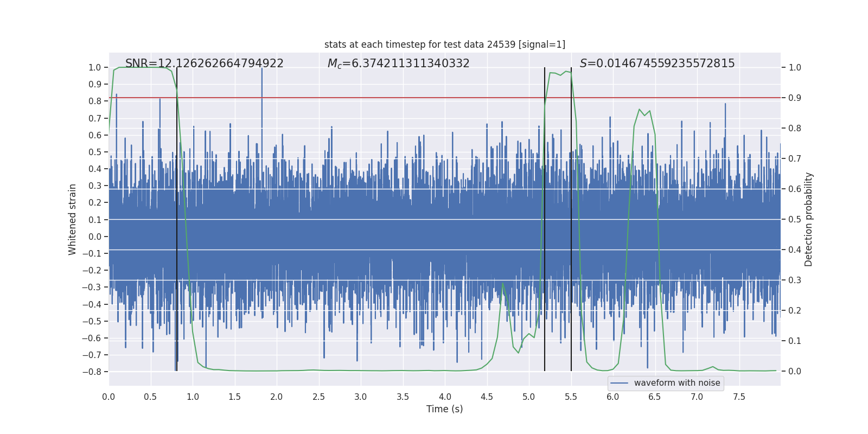Select the 'Time (s)' x-axis label

pyautogui.click(x=444, y=409)
